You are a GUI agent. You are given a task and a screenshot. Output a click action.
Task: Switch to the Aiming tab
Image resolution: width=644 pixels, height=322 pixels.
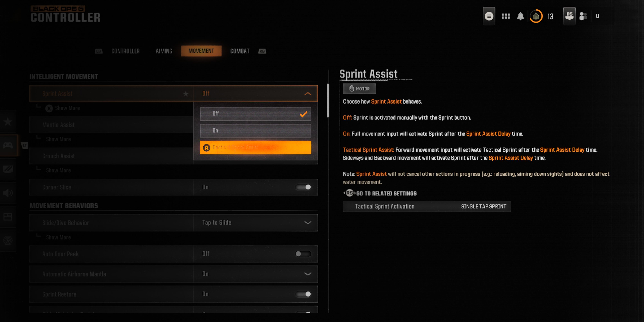[164, 51]
